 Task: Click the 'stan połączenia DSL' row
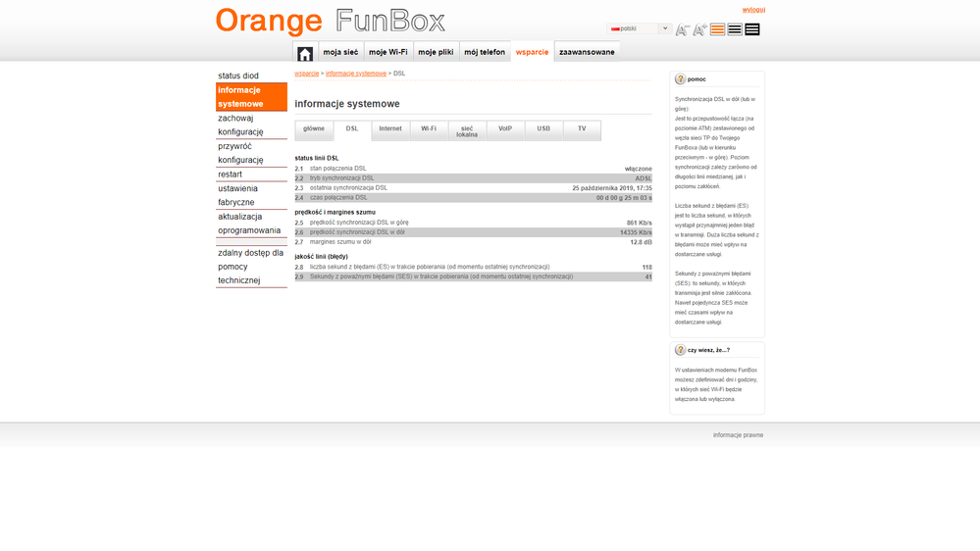click(473, 169)
